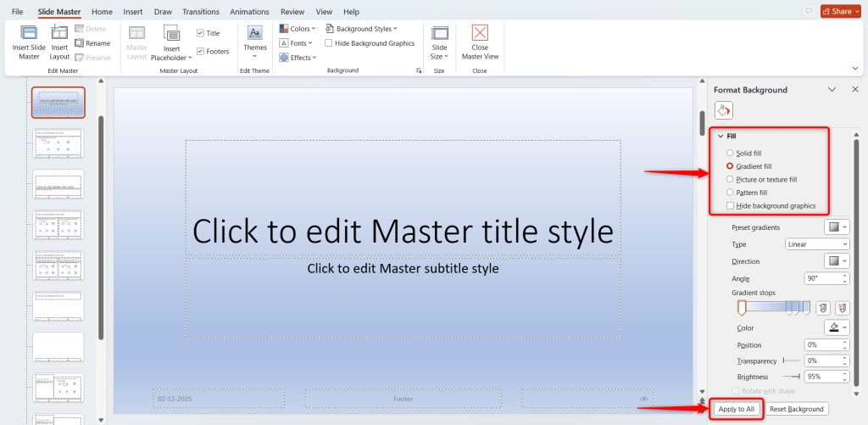868x425 pixels.
Task: Click the Share button
Action: (841, 11)
